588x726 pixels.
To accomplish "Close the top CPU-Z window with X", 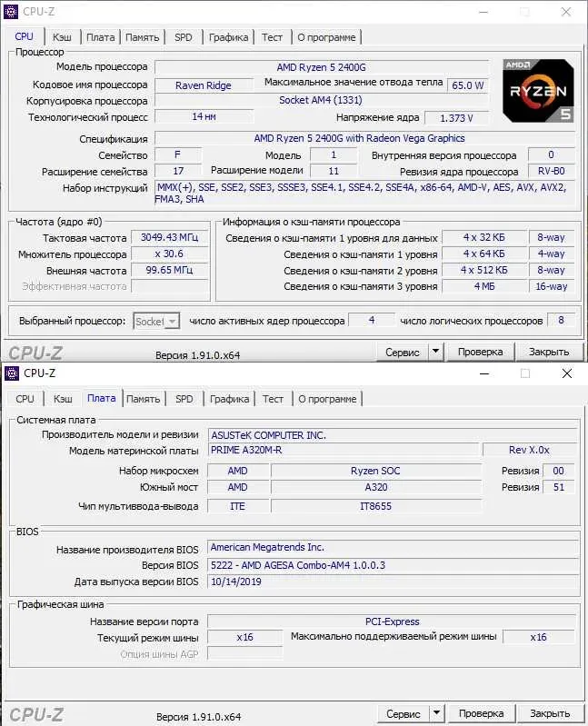I will click(566, 12).
